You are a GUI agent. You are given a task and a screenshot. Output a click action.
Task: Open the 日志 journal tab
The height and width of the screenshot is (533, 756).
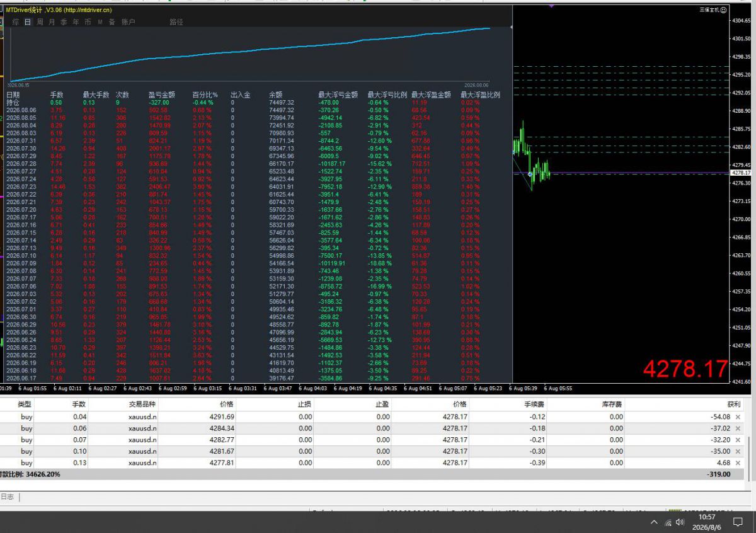click(7, 497)
